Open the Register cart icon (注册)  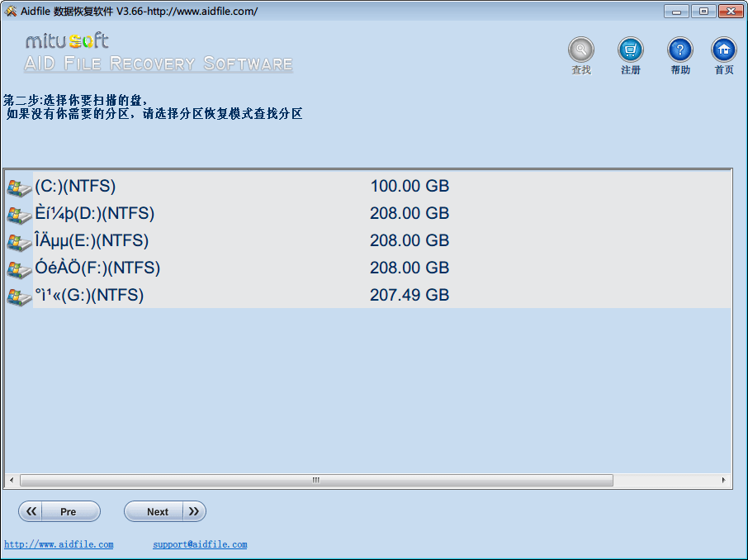pos(631,50)
